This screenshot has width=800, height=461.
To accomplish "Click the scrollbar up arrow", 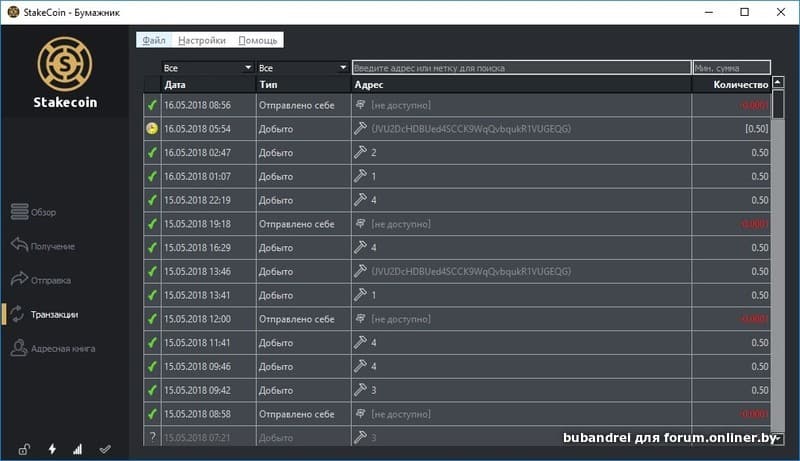I will pyautogui.click(x=778, y=82).
